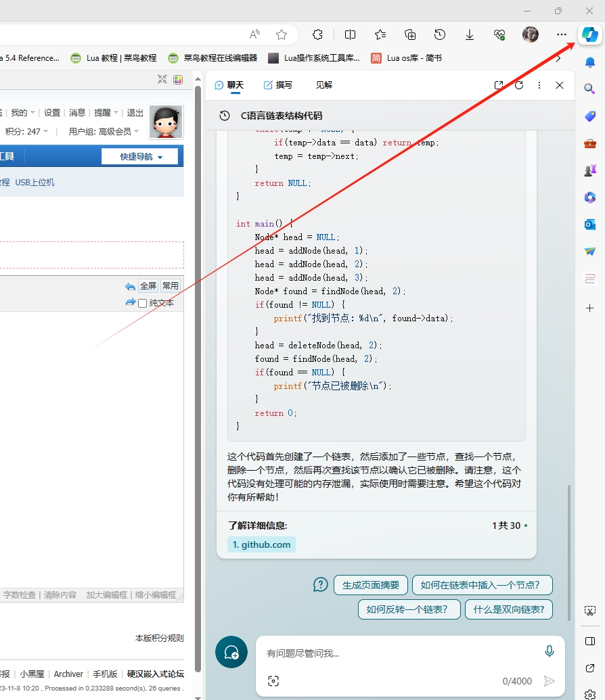Open the Shopping tag sidebar icon
This screenshot has width=605, height=700.
(x=590, y=116)
